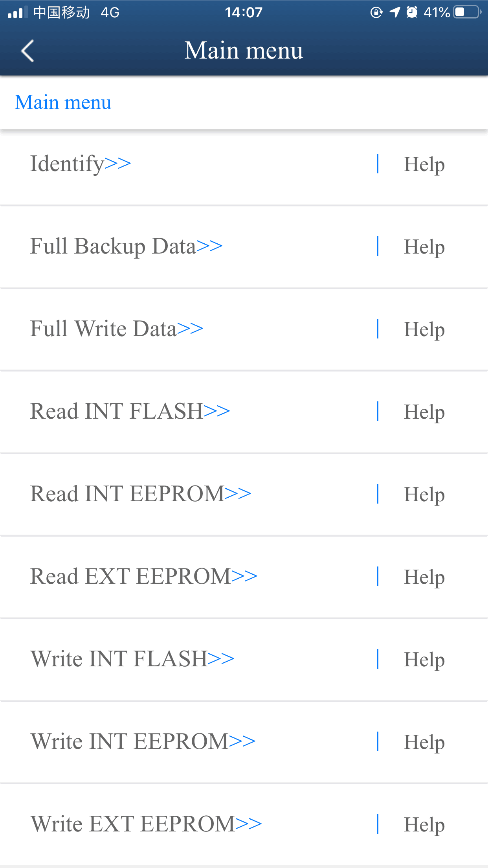Open the Main menu breadcrumb link
The height and width of the screenshot is (868, 488).
point(63,102)
